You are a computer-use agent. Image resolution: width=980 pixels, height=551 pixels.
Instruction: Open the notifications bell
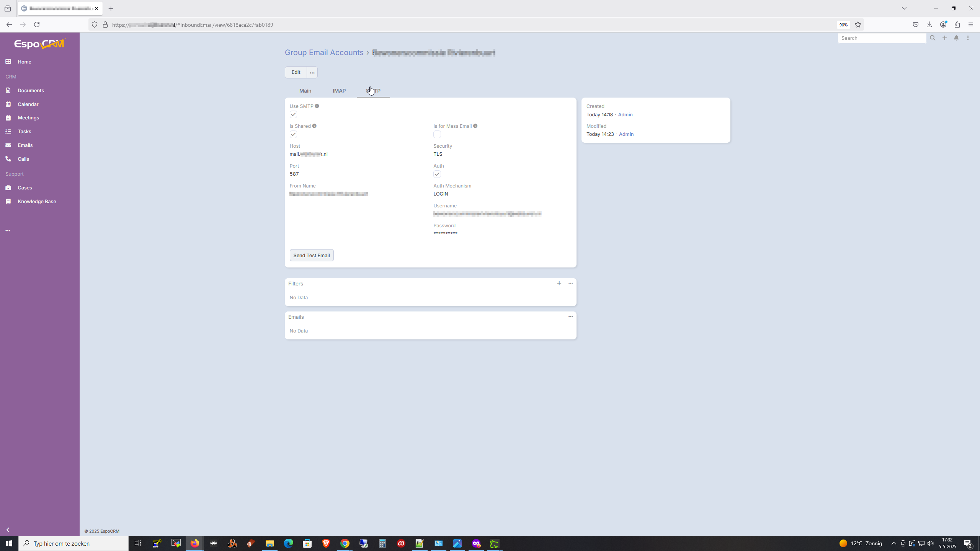(956, 38)
